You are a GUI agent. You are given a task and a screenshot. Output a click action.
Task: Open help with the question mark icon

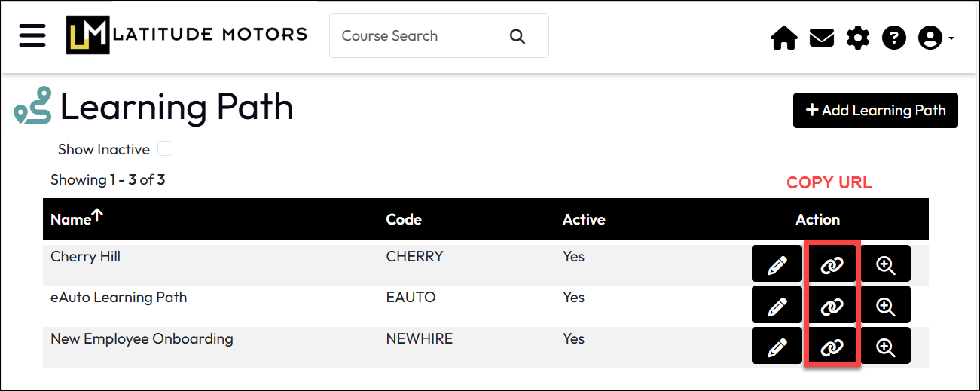893,38
